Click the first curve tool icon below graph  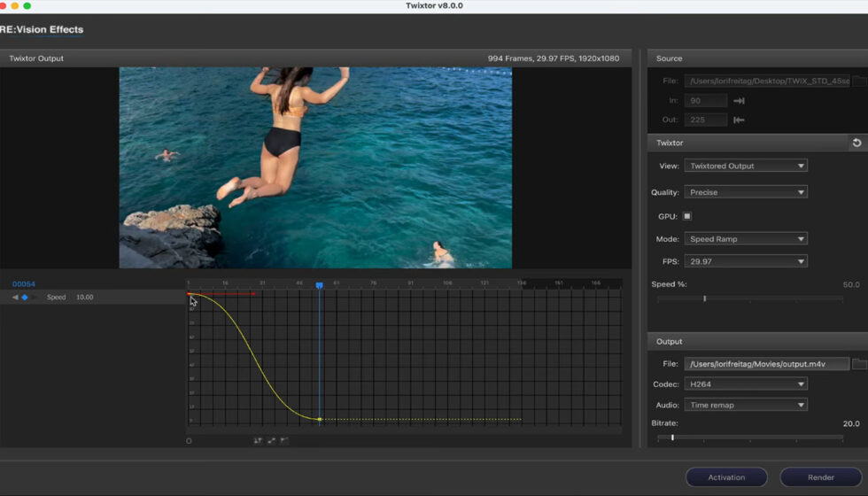pyautogui.click(x=258, y=440)
